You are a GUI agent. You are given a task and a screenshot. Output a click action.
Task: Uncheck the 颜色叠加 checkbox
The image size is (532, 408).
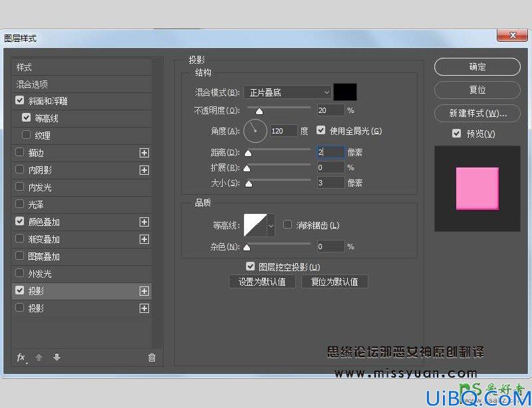[20, 221]
